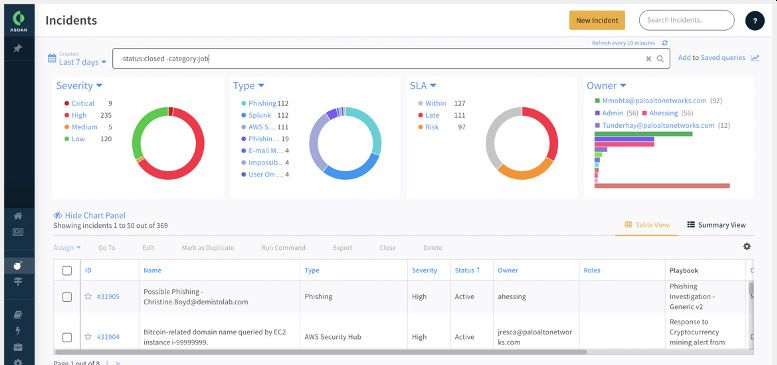Click the XSOAR logo in the sidebar
777x365 pixels.
click(19, 21)
